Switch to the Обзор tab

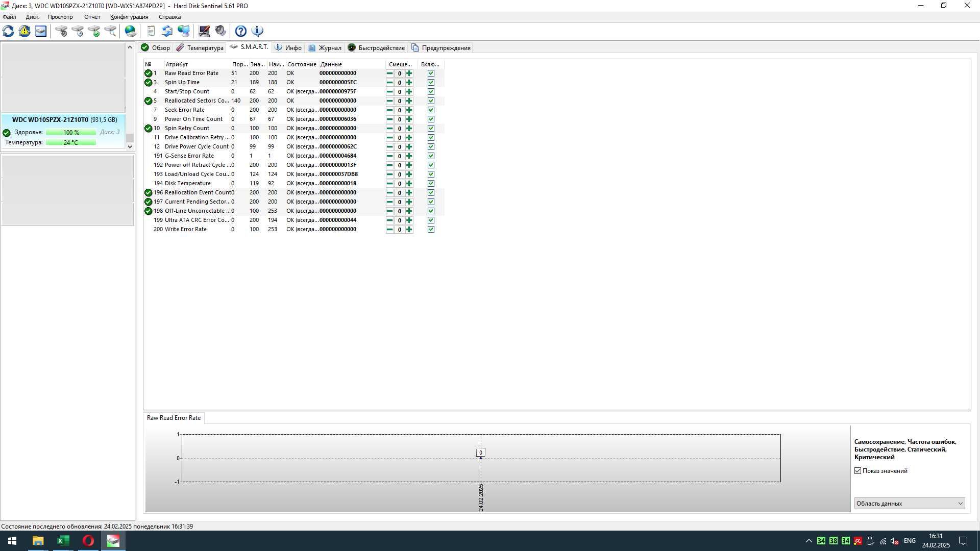156,48
